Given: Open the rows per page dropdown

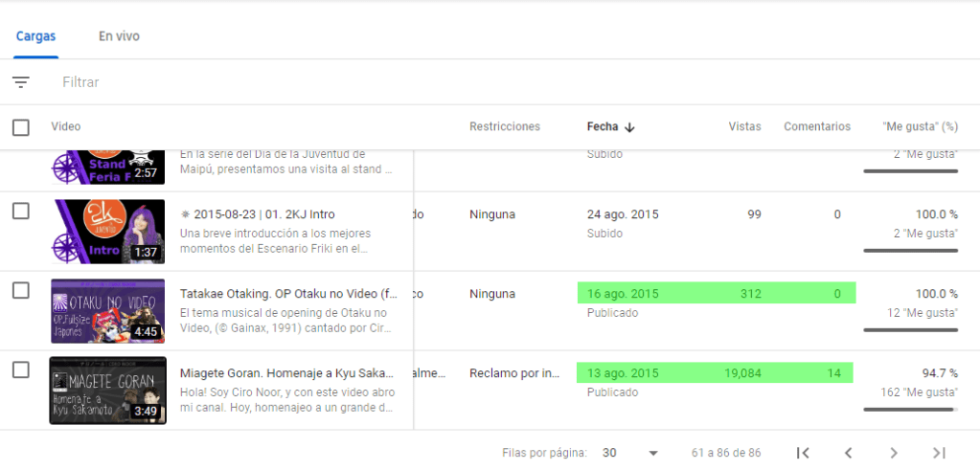Looking at the screenshot, I should (x=631, y=453).
